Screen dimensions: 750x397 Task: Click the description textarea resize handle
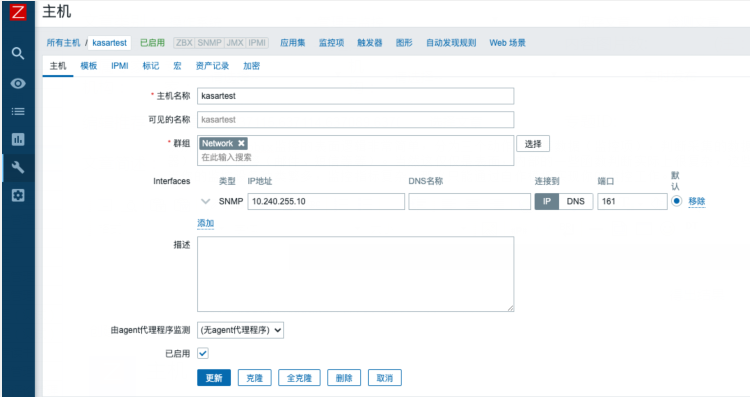(x=511, y=309)
